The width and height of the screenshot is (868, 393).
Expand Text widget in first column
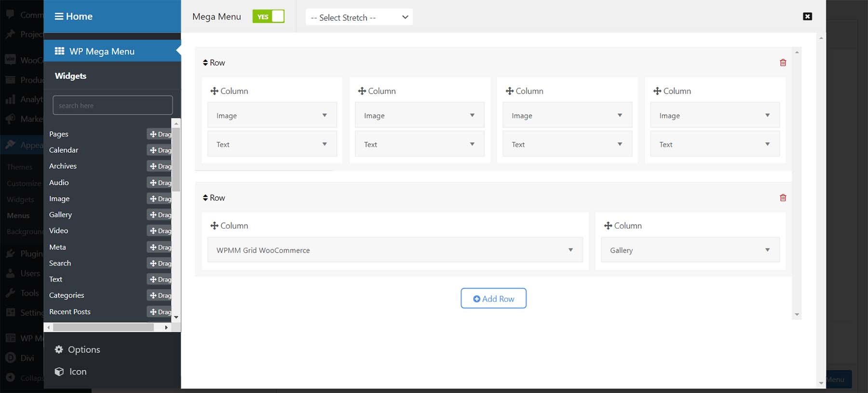(325, 144)
